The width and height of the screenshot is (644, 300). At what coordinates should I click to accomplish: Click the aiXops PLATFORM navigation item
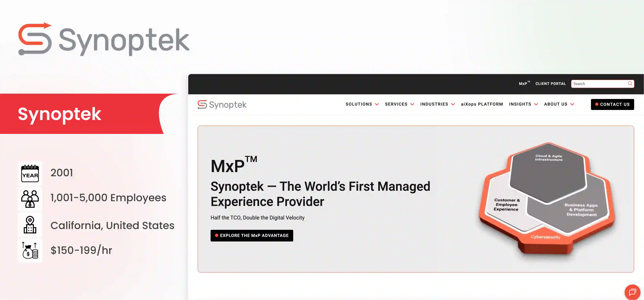(x=482, y=104)
